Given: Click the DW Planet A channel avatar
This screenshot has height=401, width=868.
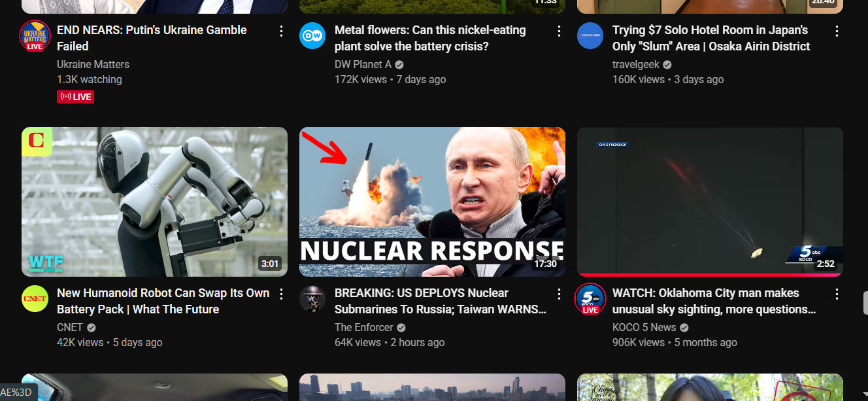Looking at the screenshot, I should [312, 35].
